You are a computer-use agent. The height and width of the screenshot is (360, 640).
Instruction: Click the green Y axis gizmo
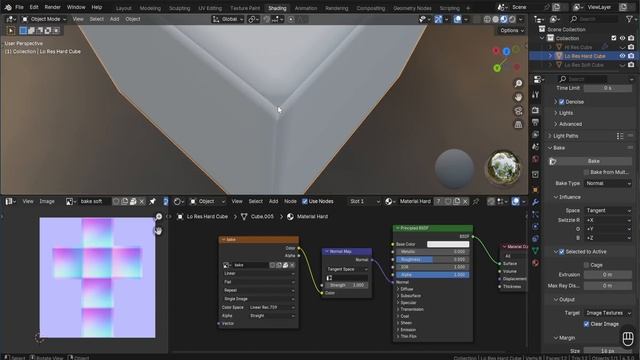click(497, 68)
